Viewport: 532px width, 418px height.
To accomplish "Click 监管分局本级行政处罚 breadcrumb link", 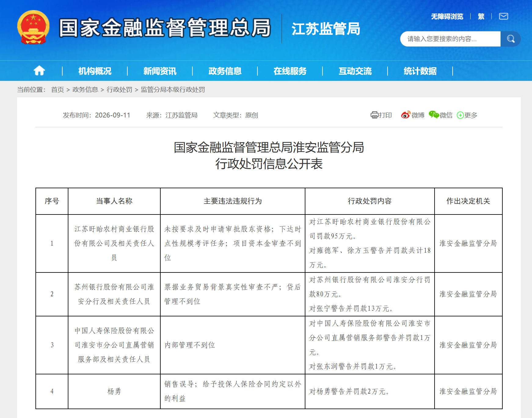I will tap(173, 89).
